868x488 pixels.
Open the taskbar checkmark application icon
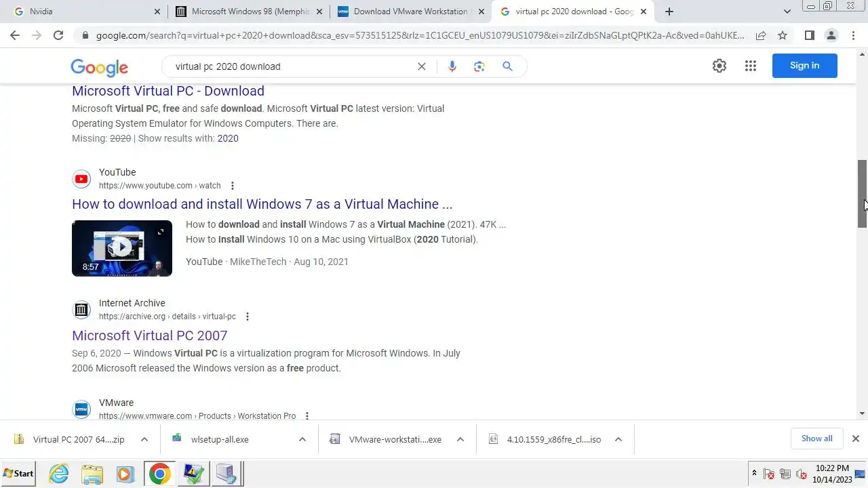pos(193,474)
